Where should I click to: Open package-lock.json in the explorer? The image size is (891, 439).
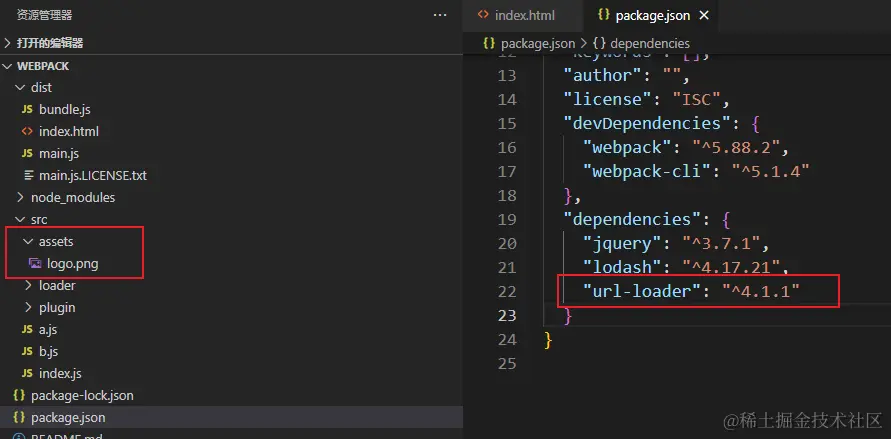(x=82, y=395)
